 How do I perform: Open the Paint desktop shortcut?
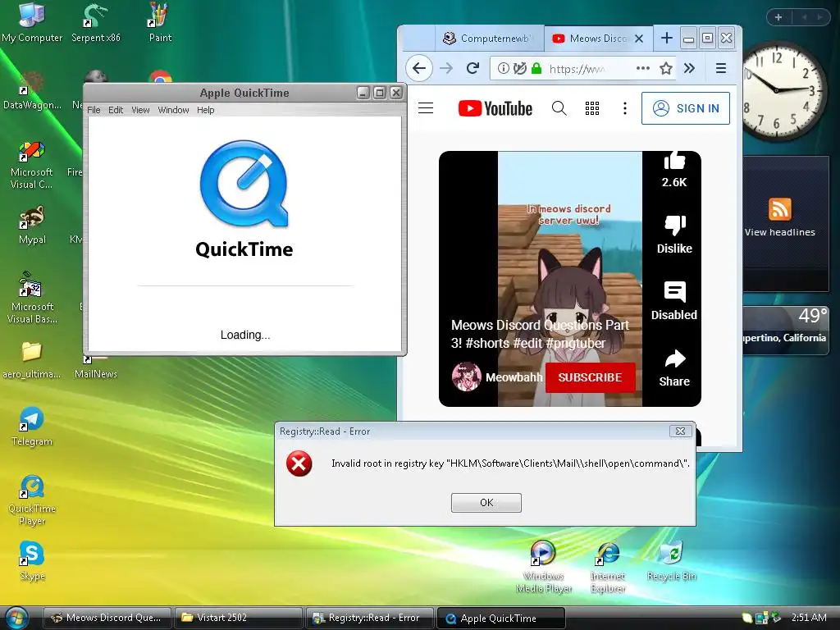point(160,22)
